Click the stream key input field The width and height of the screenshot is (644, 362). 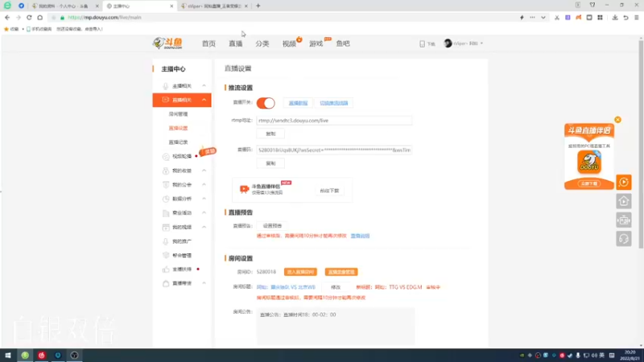point(334,150)
